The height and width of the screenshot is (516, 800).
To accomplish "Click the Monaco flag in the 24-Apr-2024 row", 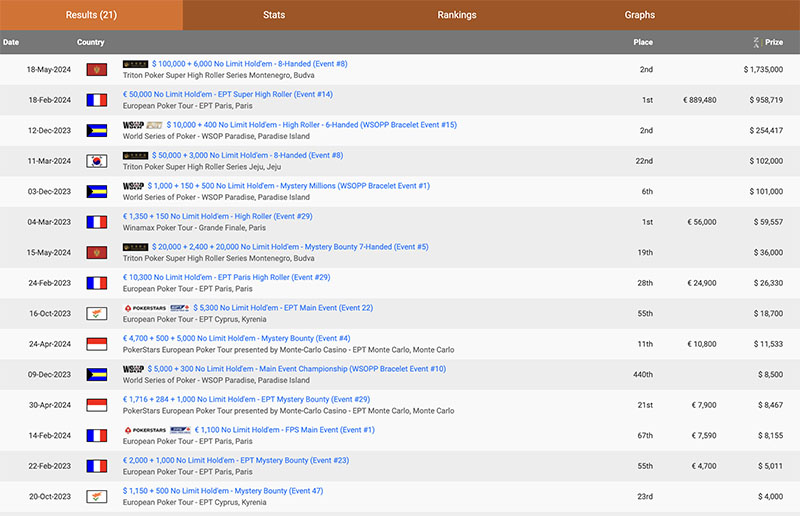I will [x=95, y=344].
